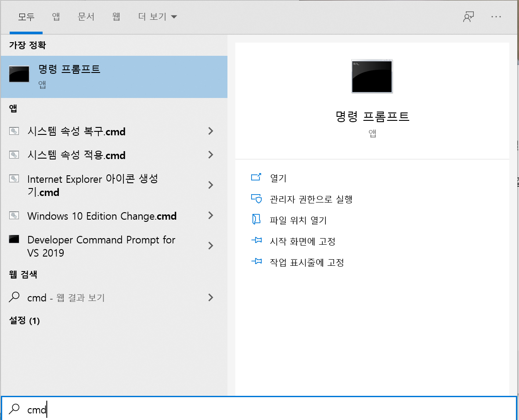
Task: Click the feedback person icon
Action: (469, 17)
